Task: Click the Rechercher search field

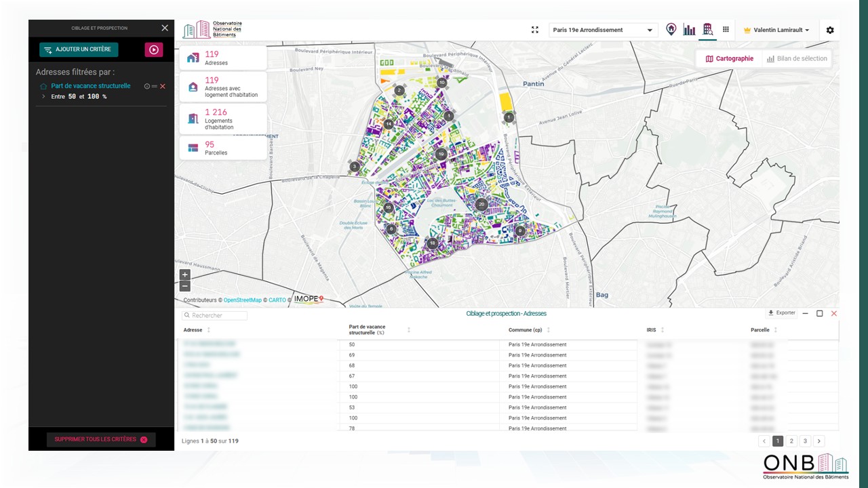Action: (x=215, y=315)
